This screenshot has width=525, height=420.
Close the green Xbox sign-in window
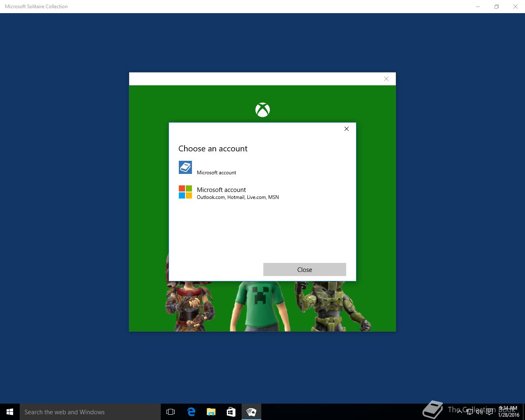(x=386, y=79)
